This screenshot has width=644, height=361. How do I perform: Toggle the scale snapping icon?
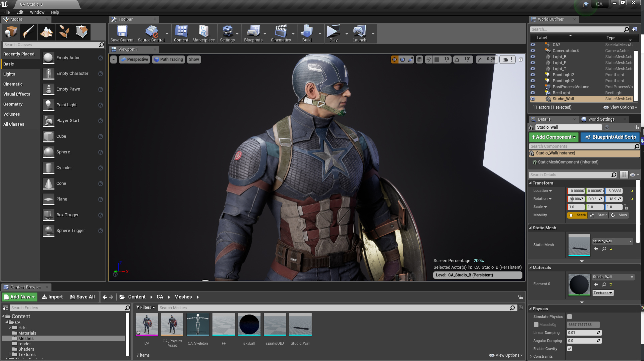tap(480, 59)
